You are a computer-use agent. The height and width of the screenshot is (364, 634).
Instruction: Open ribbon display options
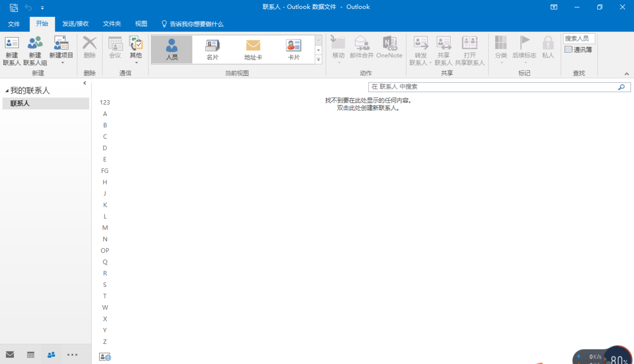(x=554, y=7)
